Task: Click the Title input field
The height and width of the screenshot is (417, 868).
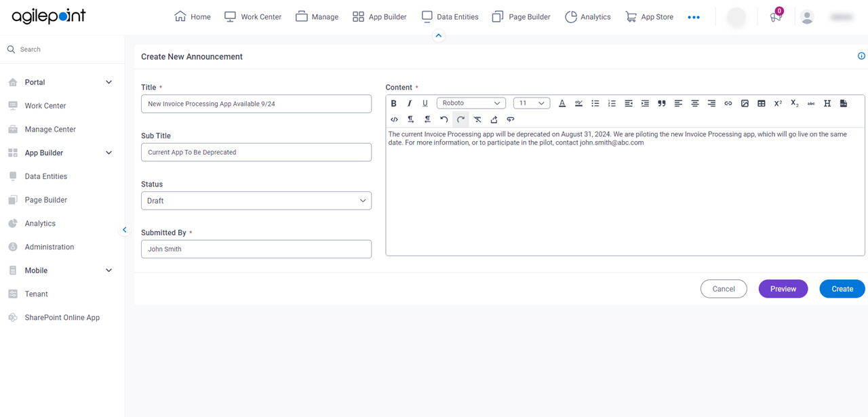Action: click(256, 104)
